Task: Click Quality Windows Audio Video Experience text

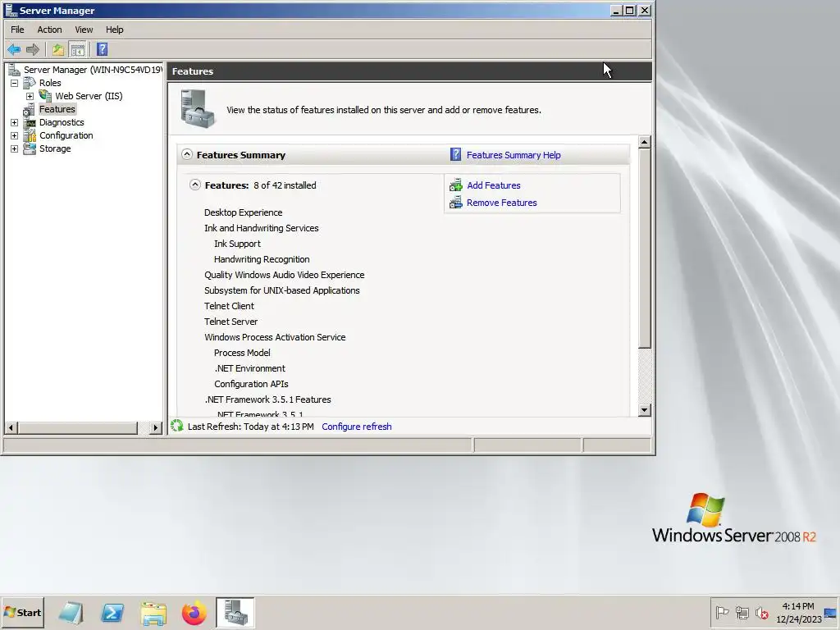Action: click(x=285, y=275)
